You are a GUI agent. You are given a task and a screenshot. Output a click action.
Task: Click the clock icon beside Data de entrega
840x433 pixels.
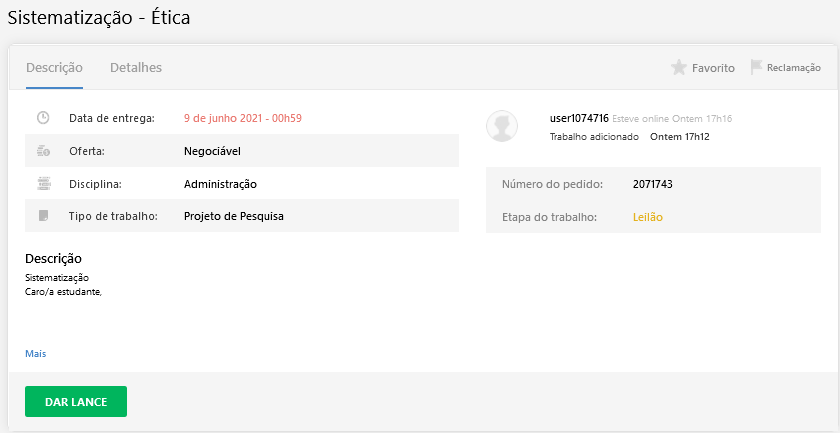pyautogui.click(x=43, y=118)
